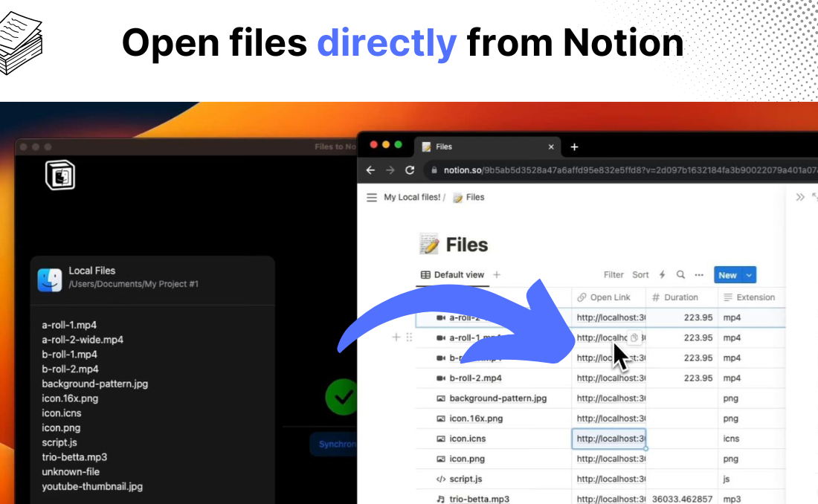Click the video icon of b-roll-2.mp4

441,378
